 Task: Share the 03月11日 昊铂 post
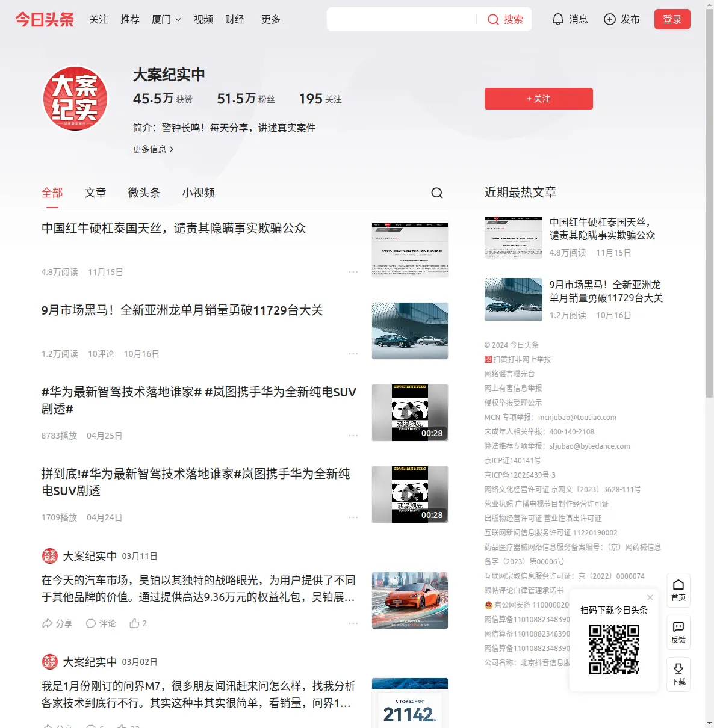[x=57, y=623]
